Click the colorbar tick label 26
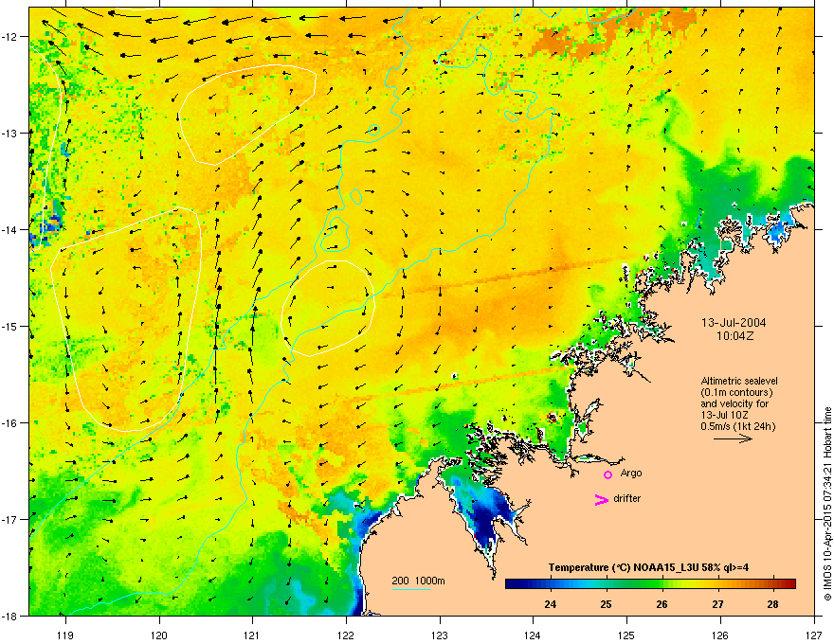 [x=662, y=604]
